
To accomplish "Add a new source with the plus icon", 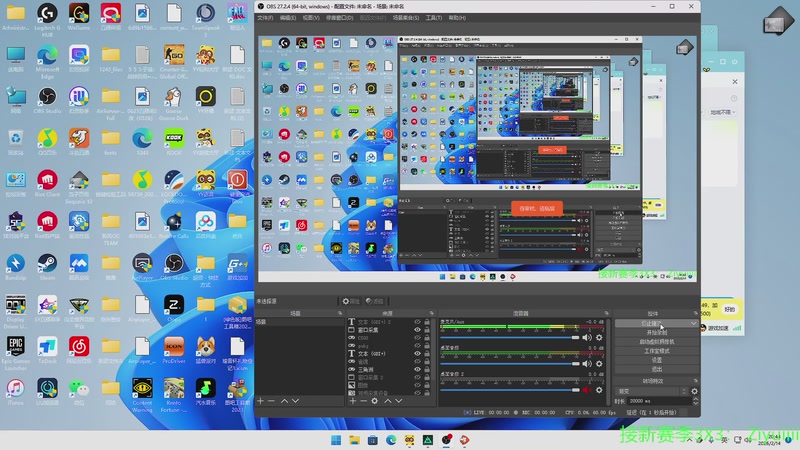I will 353,401.
